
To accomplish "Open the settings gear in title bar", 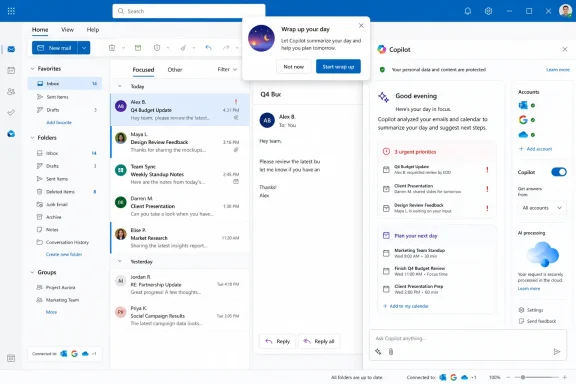I will 488,11.
